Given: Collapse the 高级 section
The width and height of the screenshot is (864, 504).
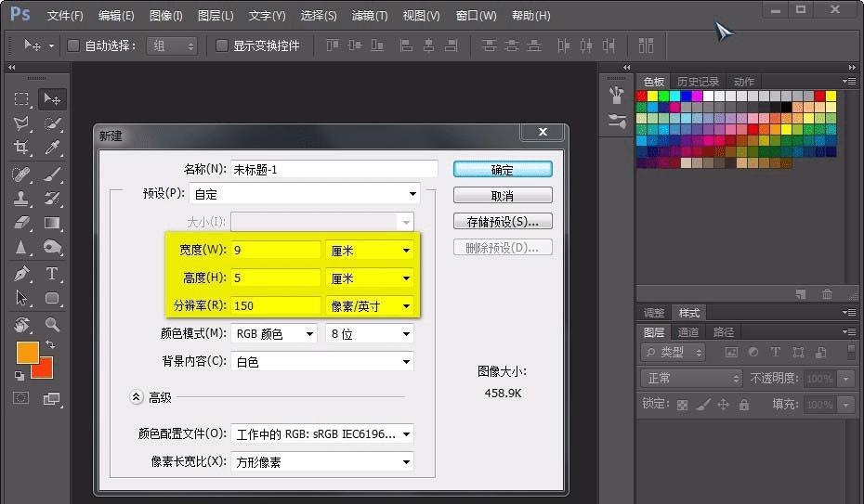Looking at the screenshot, I should [137, 396].
